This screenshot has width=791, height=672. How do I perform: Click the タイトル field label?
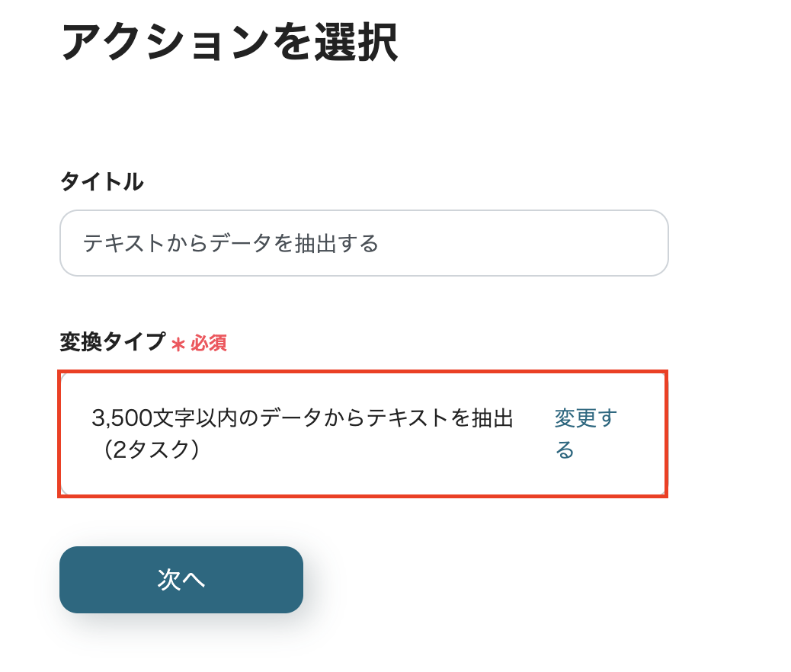coord(100,181)
